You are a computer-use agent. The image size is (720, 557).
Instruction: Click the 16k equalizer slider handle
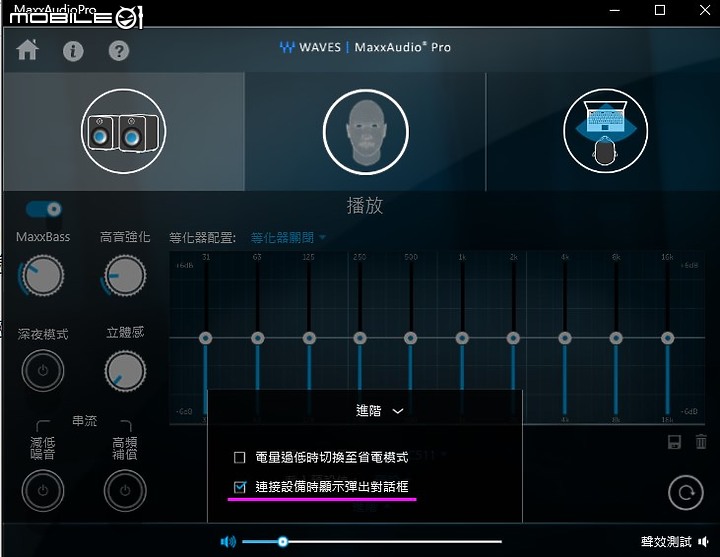pyautogui.click(x=667, y=338)
